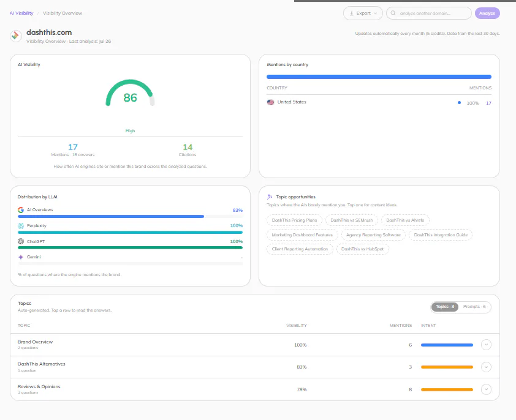Click the 14 Citations count
This screenshot has height=420, width=516.
(188, 147)
